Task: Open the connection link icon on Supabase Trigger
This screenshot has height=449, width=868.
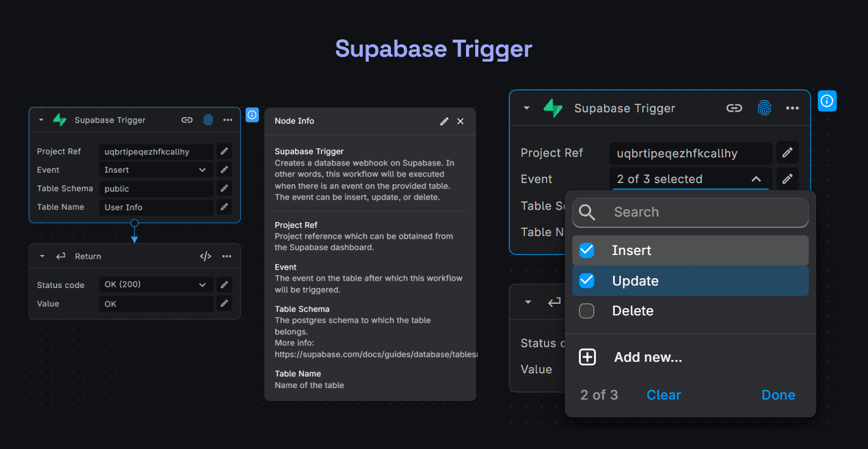Action: (x=187, y=120)
